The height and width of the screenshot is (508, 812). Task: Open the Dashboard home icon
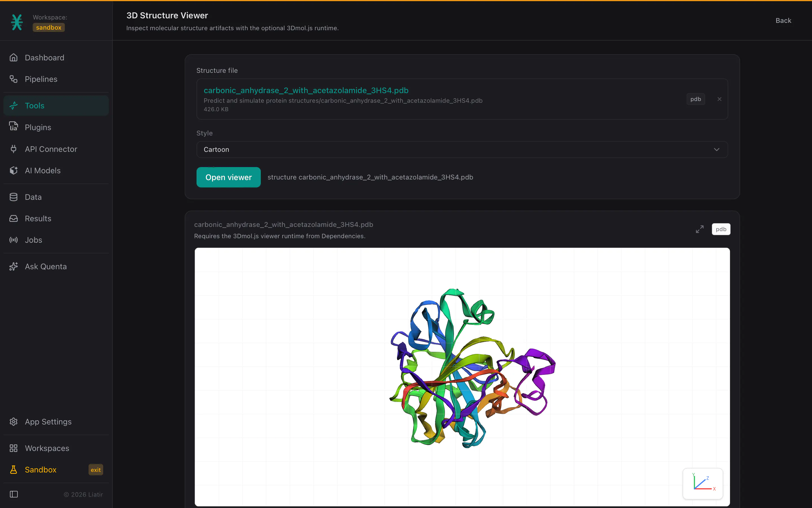14,58
